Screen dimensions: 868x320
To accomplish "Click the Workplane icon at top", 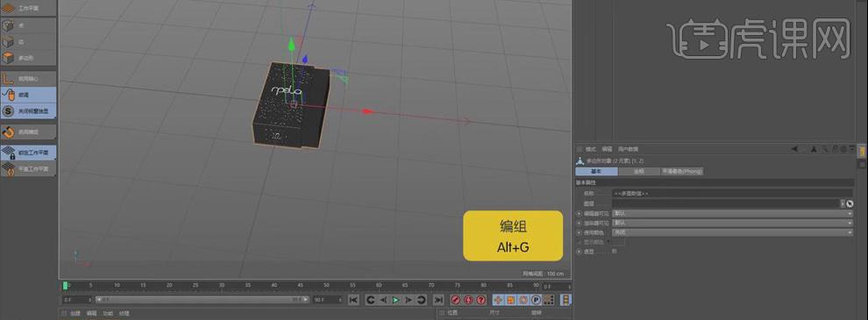I will coord(8,8).
